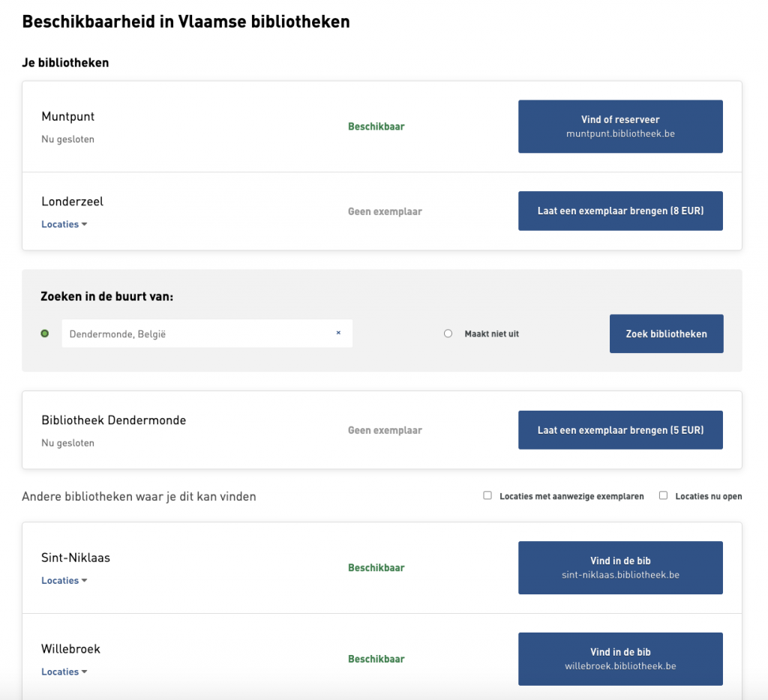Open Locaties dropdown for Willebroek
The image size is (768, 700).
click(x=64, y=672)
